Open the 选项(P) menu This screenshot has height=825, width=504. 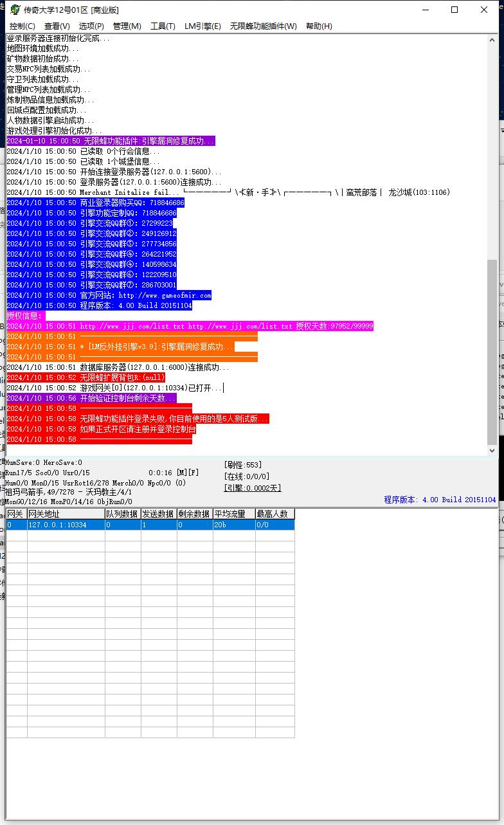click(91, 26)
